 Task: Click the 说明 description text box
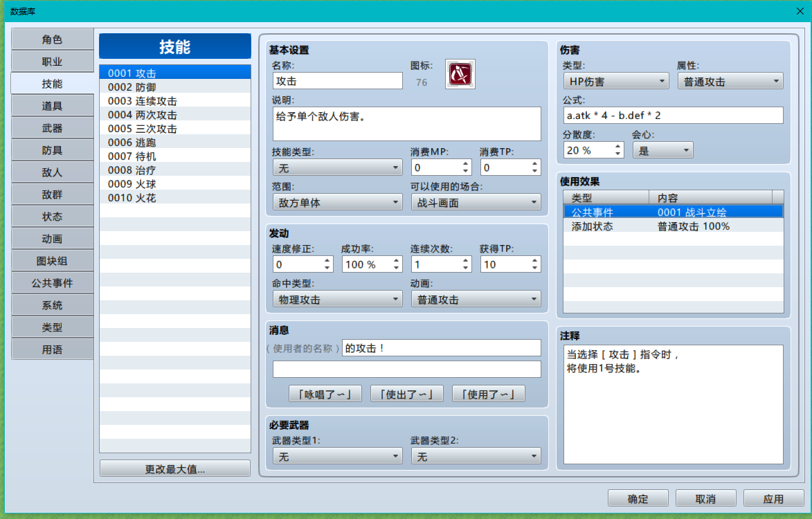407,124
